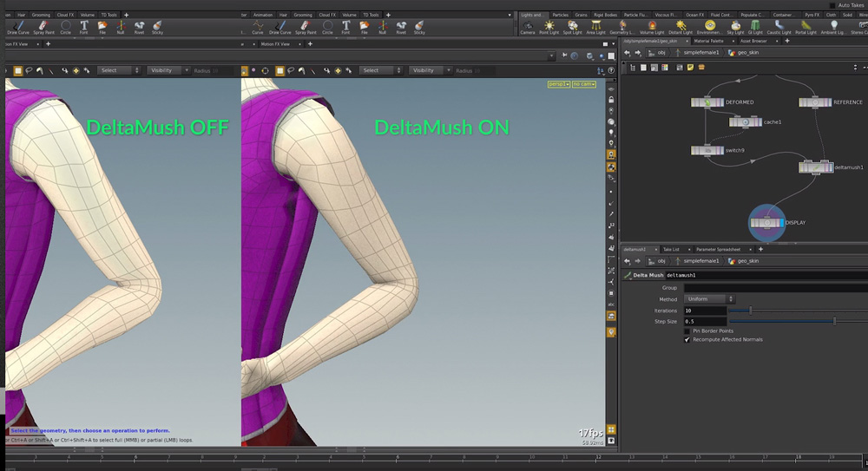Click the Ambient Light shelf tool
This screenshot has height=471, width=868.
[x=833, y=28]
